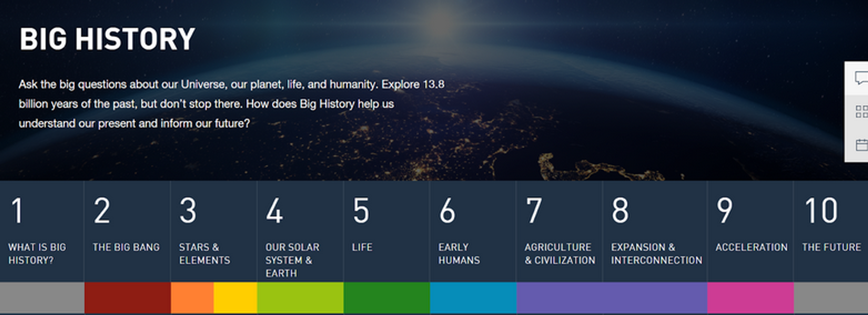The image size is (868, 315).
Task: Click the lime green Solar System color bar
Action: pos(300,298)
